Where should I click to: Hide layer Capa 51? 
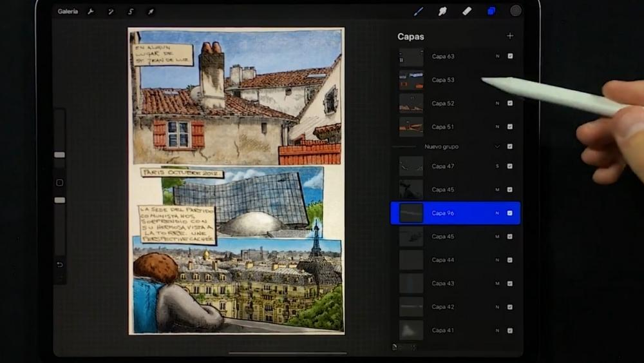click(x=510, y=126)
